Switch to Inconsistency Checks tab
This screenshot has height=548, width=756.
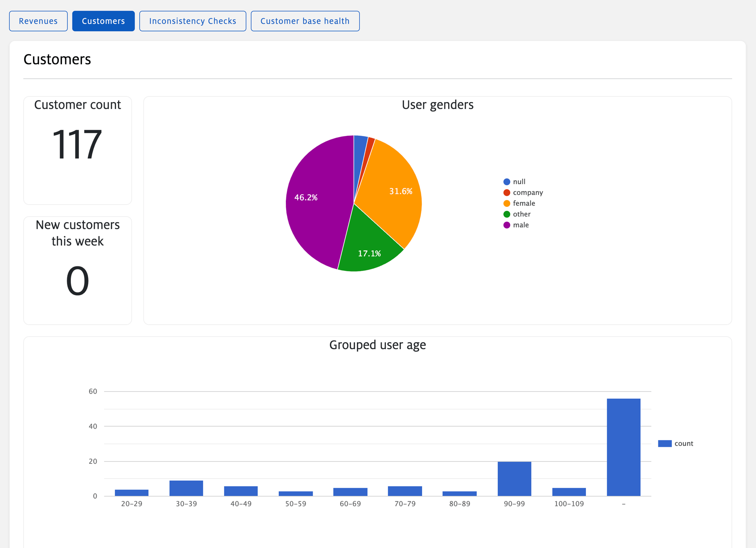(x=193, y=21)
